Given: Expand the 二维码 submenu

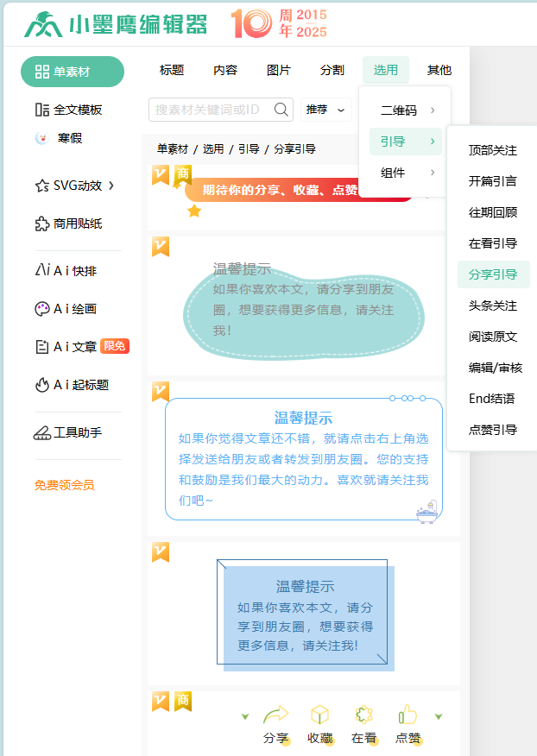Looking at the screenshot, I should tap(406, 110).
